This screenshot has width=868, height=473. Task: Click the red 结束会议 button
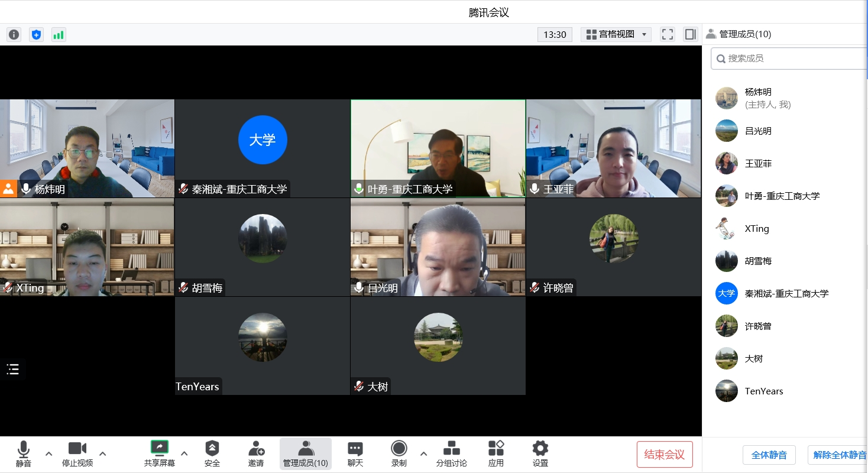click(665, 455)
